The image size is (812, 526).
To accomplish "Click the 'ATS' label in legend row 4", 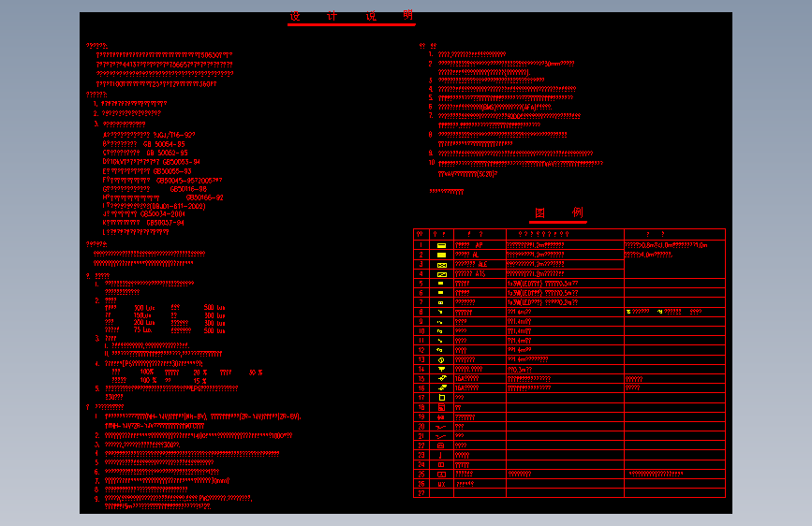I will pos(480,274).
